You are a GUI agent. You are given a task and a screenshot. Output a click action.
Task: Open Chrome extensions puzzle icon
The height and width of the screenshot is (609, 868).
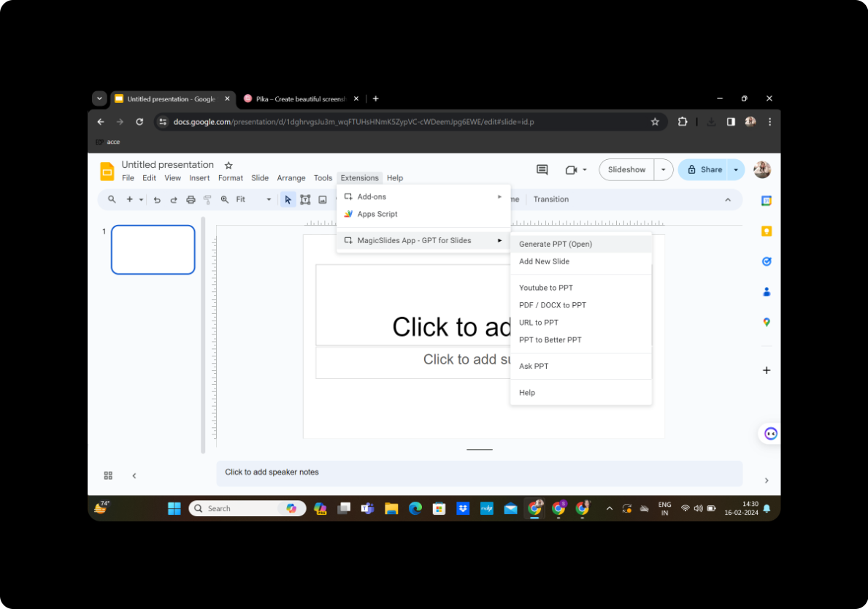click(683, 122)
